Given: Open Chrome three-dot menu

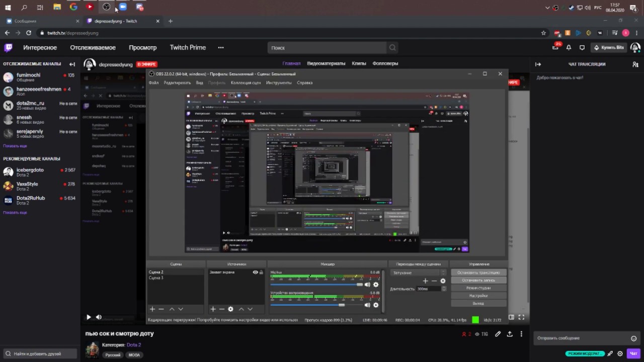Looking at the screenshot, I should [635, 33].
